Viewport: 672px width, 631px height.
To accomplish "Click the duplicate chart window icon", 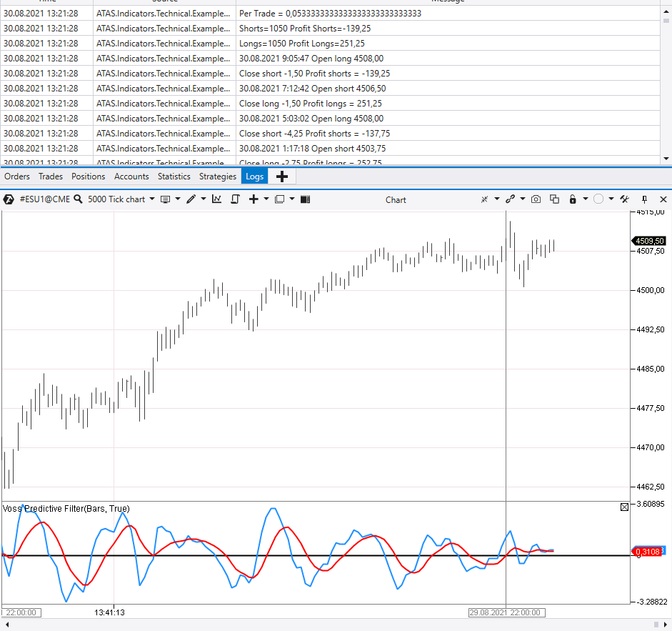I will (x=554, y=199).
